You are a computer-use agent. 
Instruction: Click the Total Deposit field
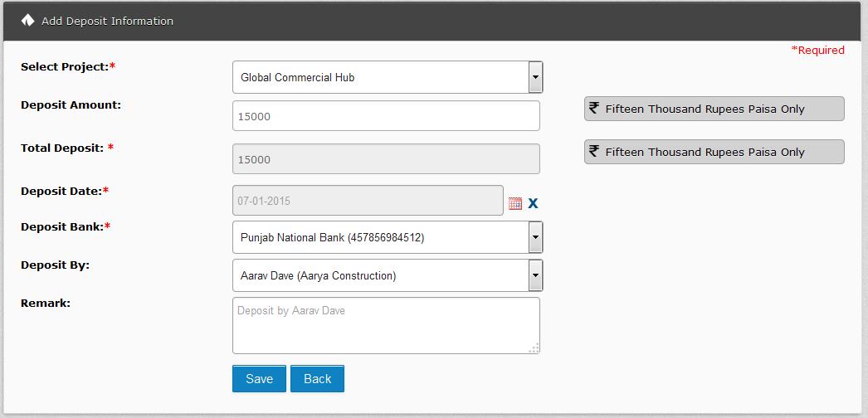tap(386, 159)
